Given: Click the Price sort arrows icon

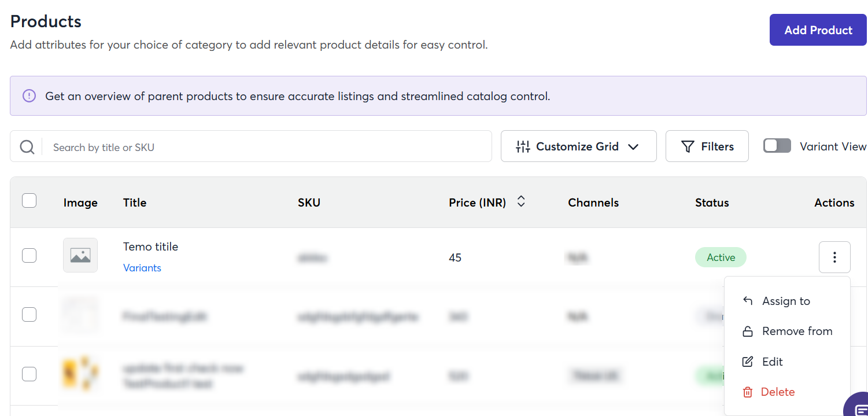Looking at the screenshot, I should tap(521, 201).
